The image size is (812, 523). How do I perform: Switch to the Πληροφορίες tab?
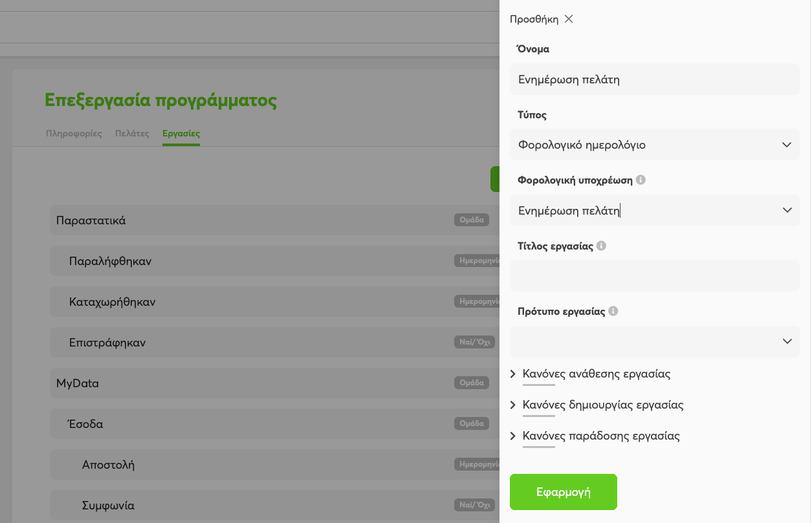tap(74, 134)
